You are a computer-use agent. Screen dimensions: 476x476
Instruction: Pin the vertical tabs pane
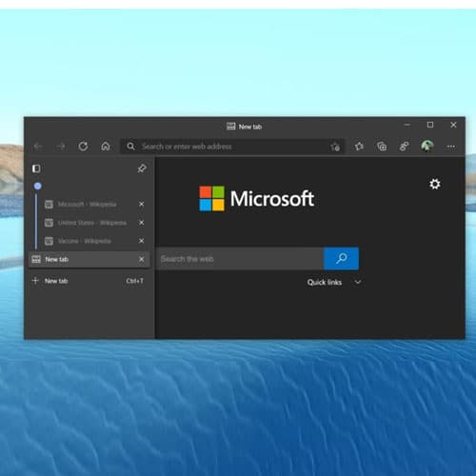(x=142, y=169)
